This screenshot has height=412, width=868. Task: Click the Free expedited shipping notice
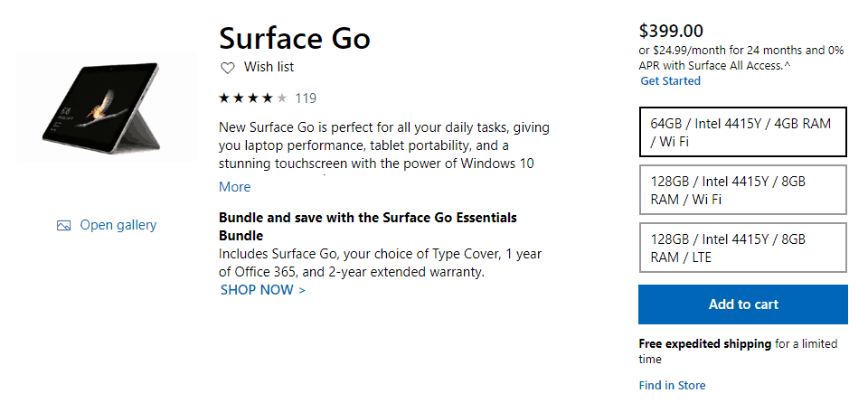[x=705, y=344]
